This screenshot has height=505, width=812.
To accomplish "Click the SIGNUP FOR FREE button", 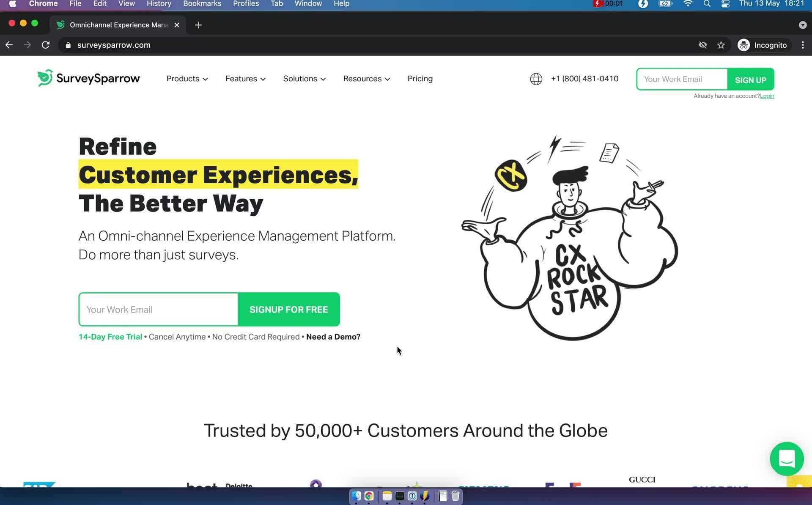I will tap(288, 309).
